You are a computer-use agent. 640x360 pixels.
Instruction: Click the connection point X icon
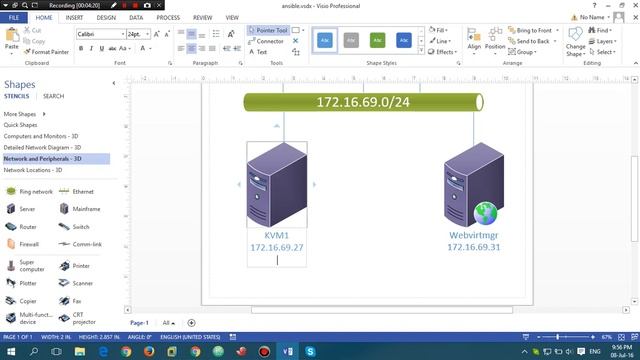point(296,41)
